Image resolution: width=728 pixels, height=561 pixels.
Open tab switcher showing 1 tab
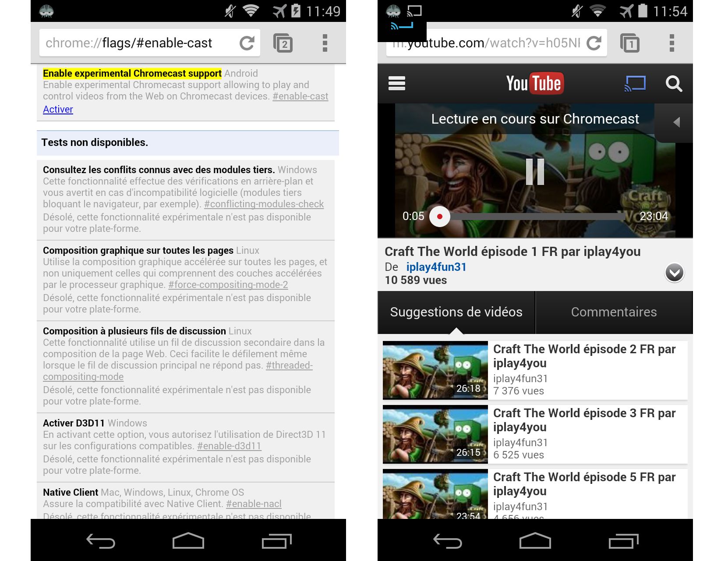(x=630, y=43)
